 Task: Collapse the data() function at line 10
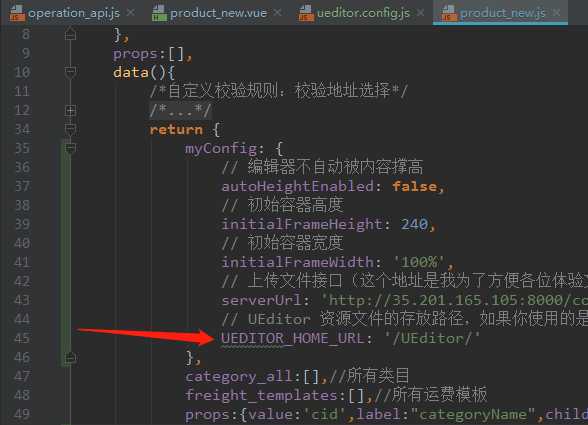coord(70,72)
